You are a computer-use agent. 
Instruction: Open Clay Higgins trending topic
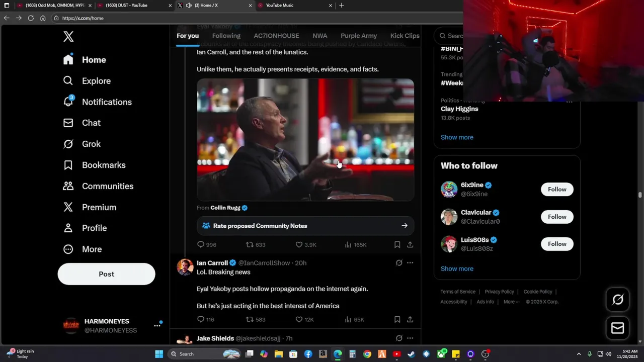tap(459, 109)
